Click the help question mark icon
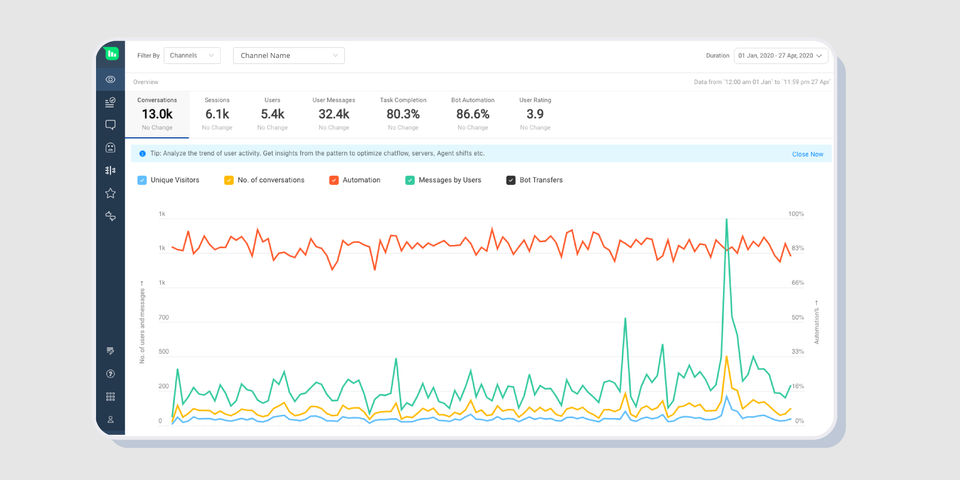Screen dimensions: 960x480 point(111,374)
